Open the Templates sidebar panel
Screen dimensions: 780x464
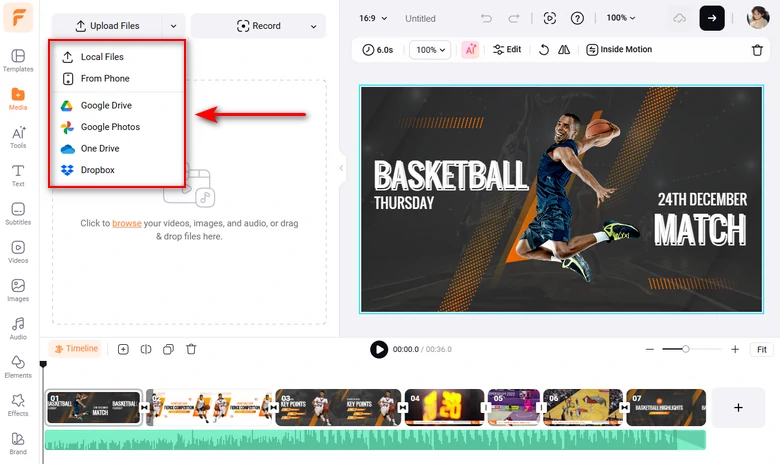click(x=18, y=60)
